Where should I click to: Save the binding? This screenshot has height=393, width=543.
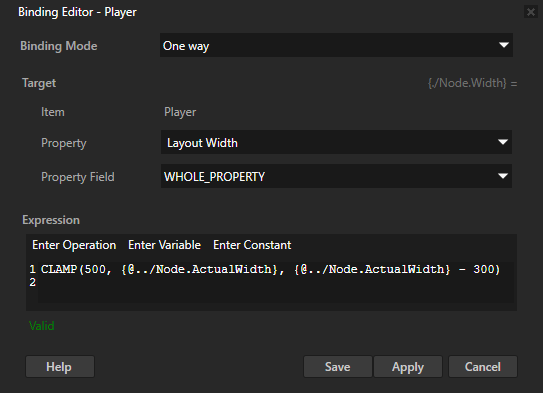point(338,367)
